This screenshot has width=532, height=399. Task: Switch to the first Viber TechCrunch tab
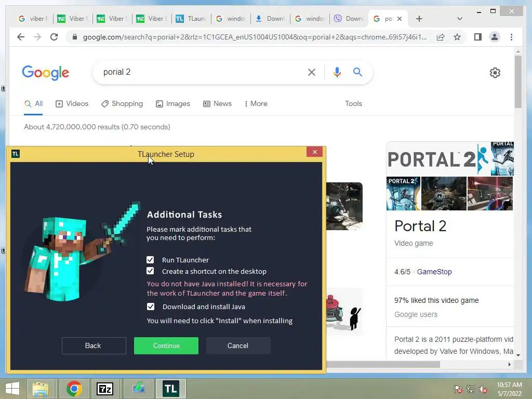(73, 19)
